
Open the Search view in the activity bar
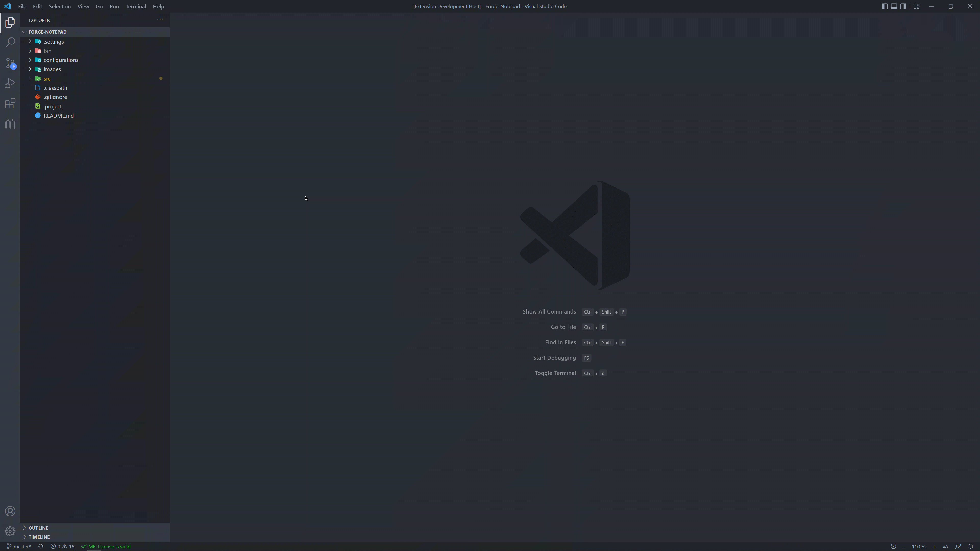pos(10,42)
